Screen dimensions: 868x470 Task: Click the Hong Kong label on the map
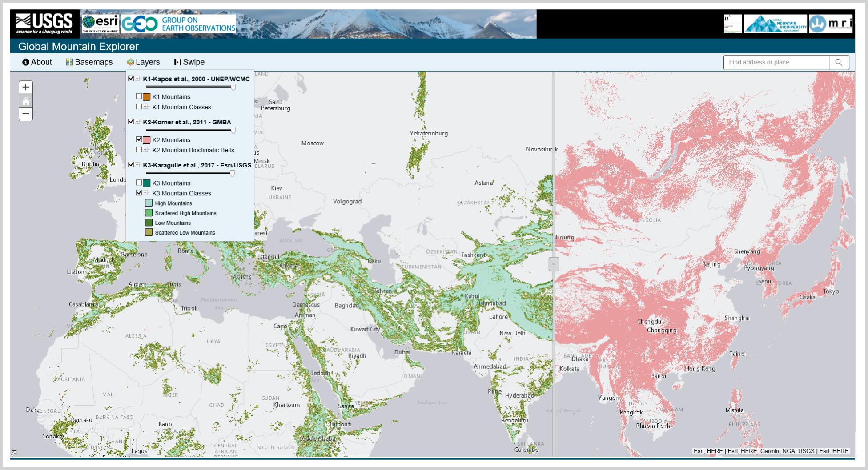[x=700, y=369]
